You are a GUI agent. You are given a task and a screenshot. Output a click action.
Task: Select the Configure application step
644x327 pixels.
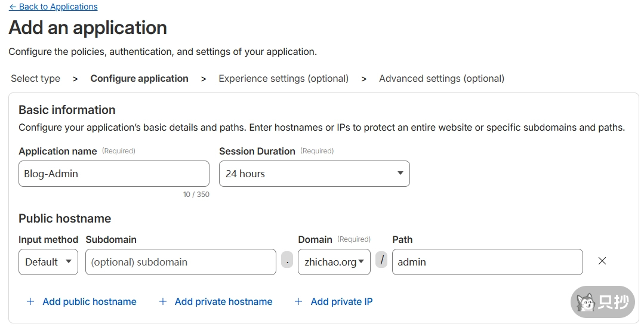click(139, 79)
